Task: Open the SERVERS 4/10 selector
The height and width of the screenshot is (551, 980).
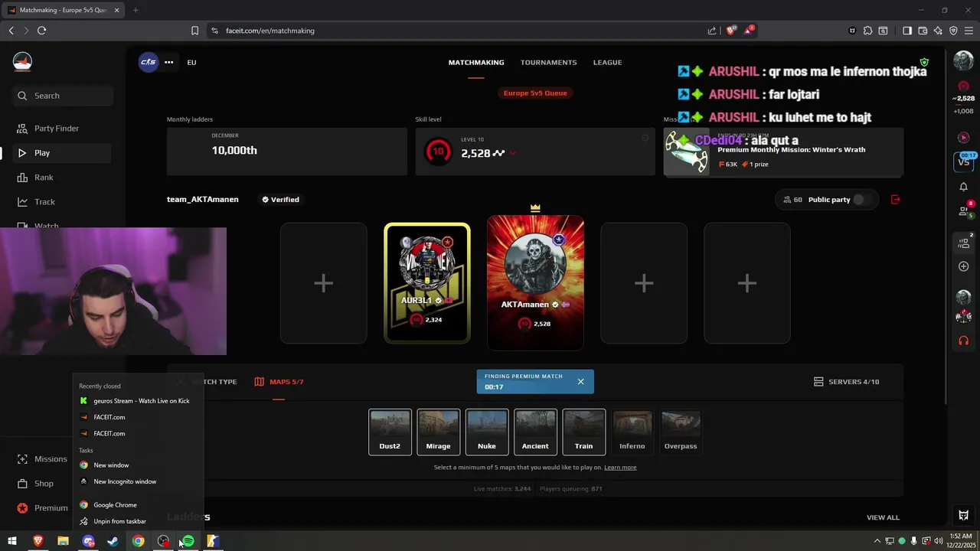Action: tap(846, 382)
